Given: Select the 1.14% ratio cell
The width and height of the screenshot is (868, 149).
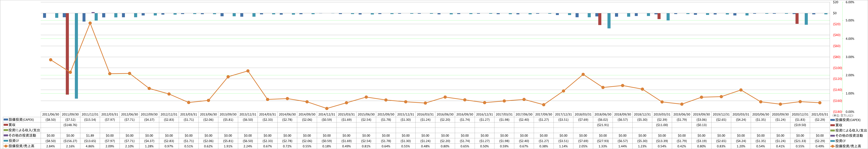Looking at the screenshot, I should coord(563,146).
